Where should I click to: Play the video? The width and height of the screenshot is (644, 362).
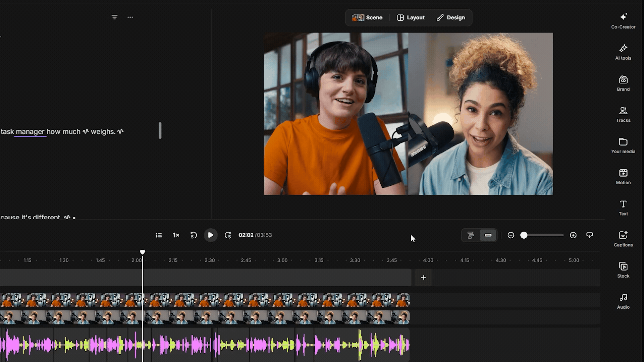pos(211,235)
